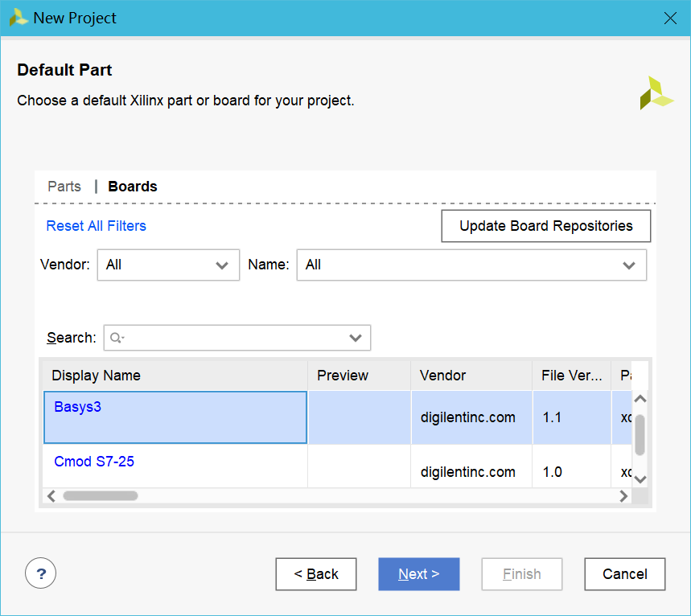The width and height of the screenshot is (691, 616).
Task: Select the Boards tab
Action: point(133,187)
